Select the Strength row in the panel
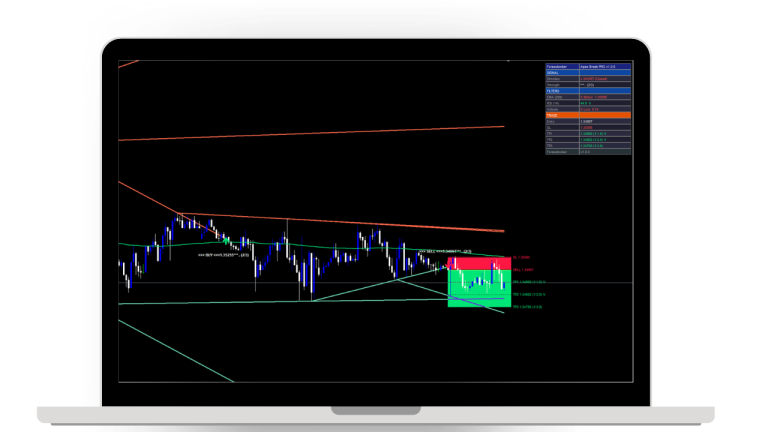This screenshot has height=432, width=768. [x=588, y=85]
